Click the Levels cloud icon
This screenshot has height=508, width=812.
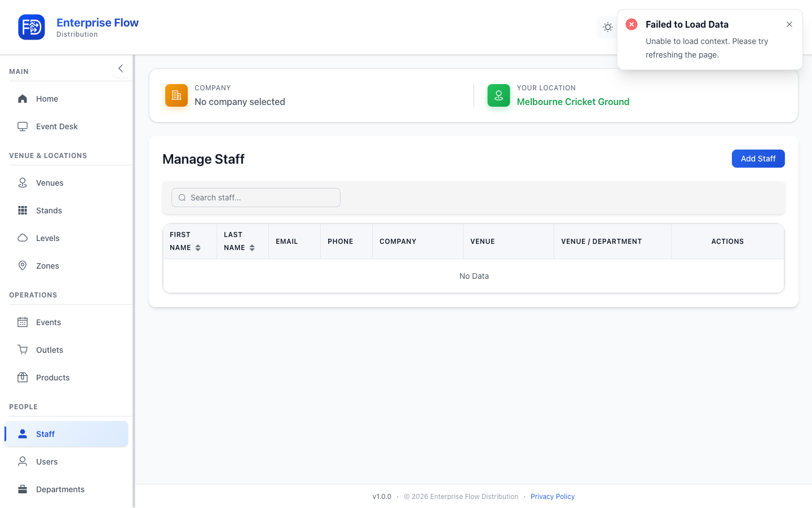[x=23, y=238]
